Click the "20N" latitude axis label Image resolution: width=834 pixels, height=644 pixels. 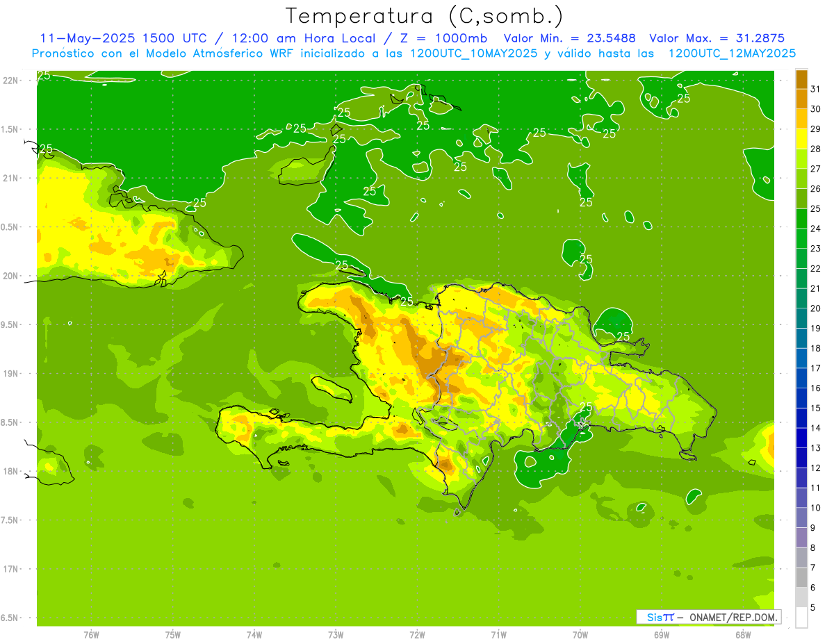(10, 276)
